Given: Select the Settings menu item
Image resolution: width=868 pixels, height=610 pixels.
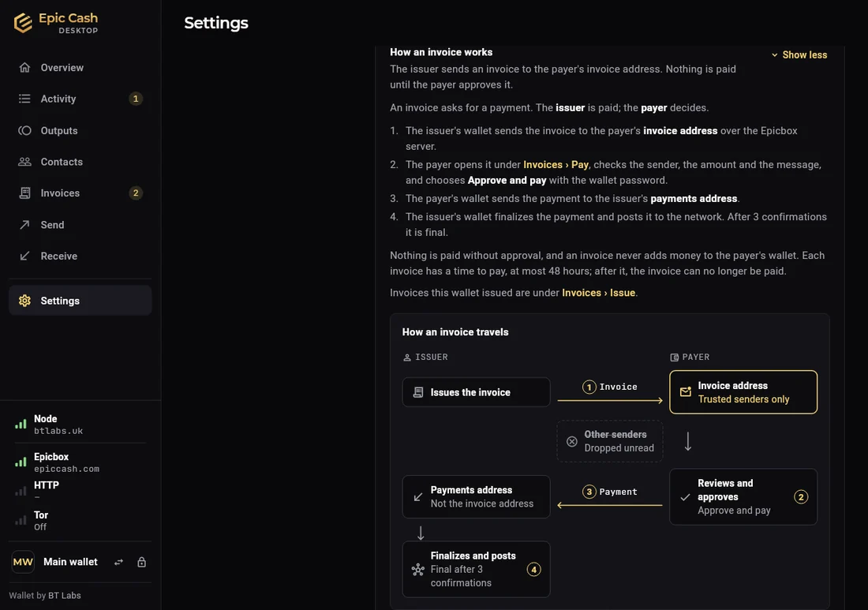Looking at the screenshot, I should coord(80,301).
